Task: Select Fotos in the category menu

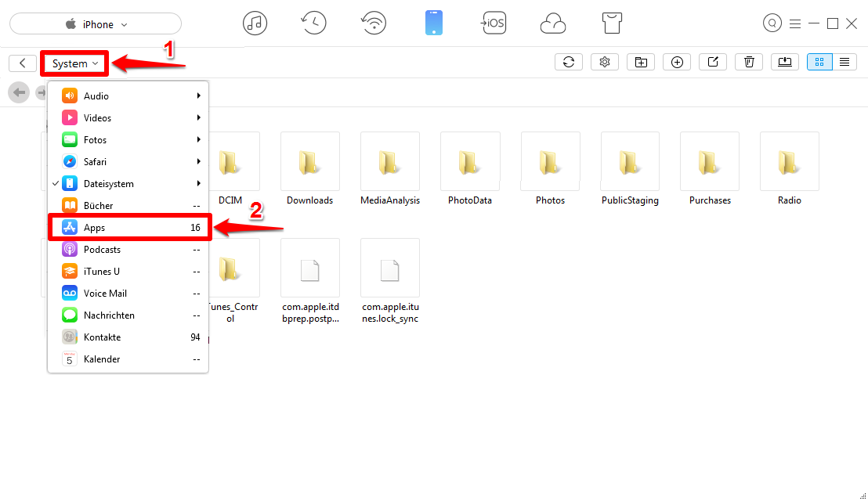Action: click(x=128, y=140)
